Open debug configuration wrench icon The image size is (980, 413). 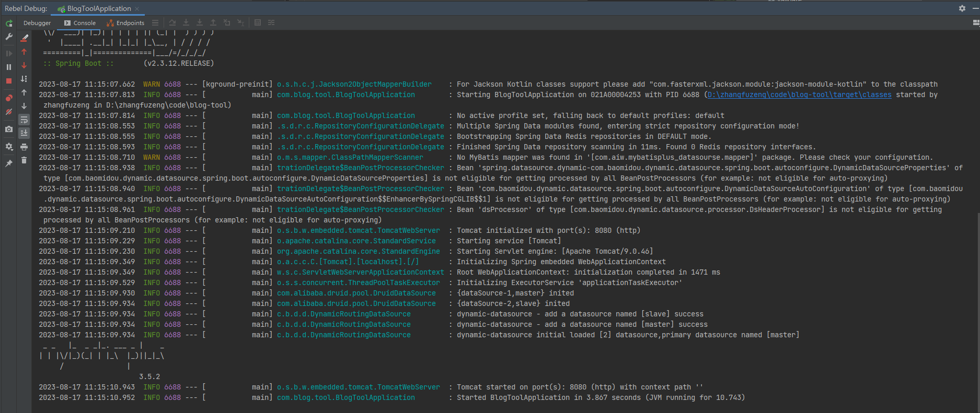click(x=9, y=37)
